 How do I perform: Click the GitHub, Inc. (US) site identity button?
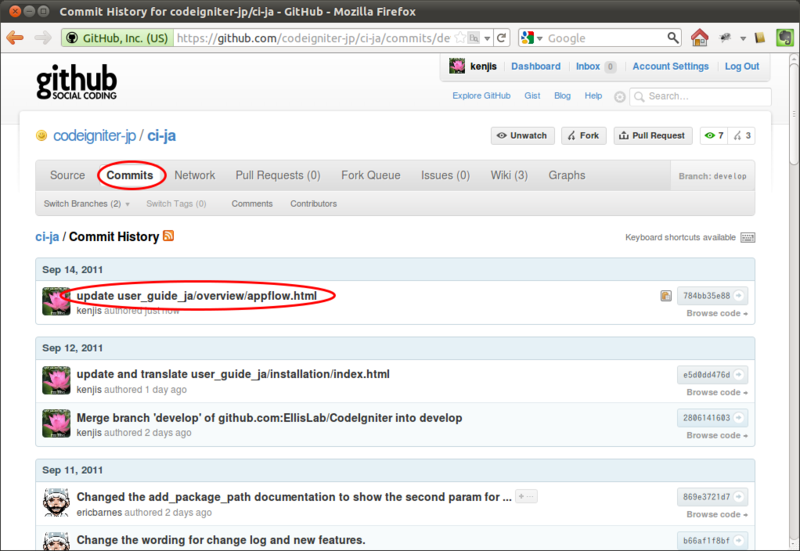pos(118,38)
